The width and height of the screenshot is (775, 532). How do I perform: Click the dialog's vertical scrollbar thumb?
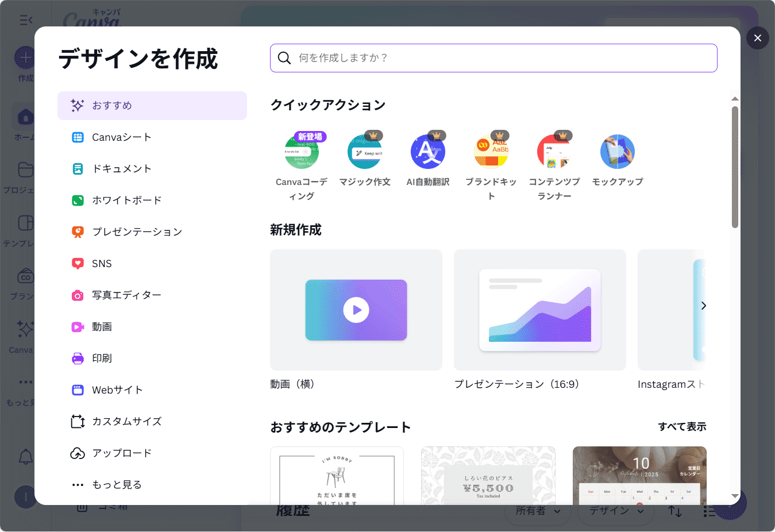tap(735, 167)
